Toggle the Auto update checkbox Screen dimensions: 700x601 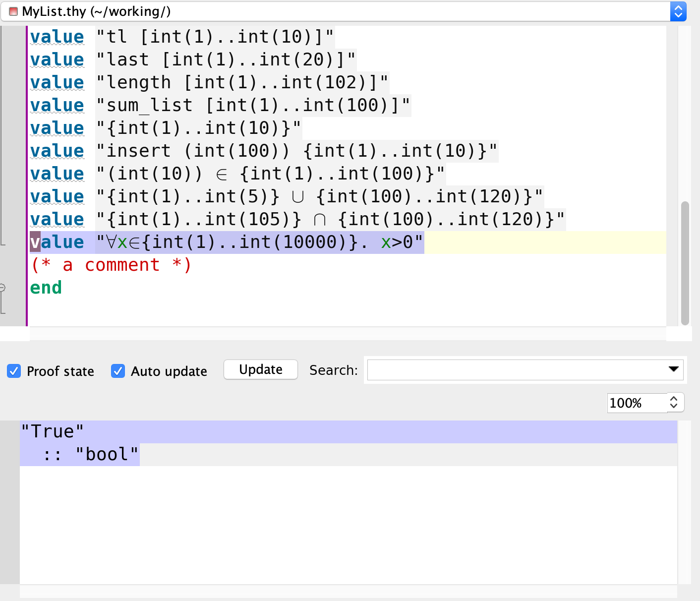118,371
